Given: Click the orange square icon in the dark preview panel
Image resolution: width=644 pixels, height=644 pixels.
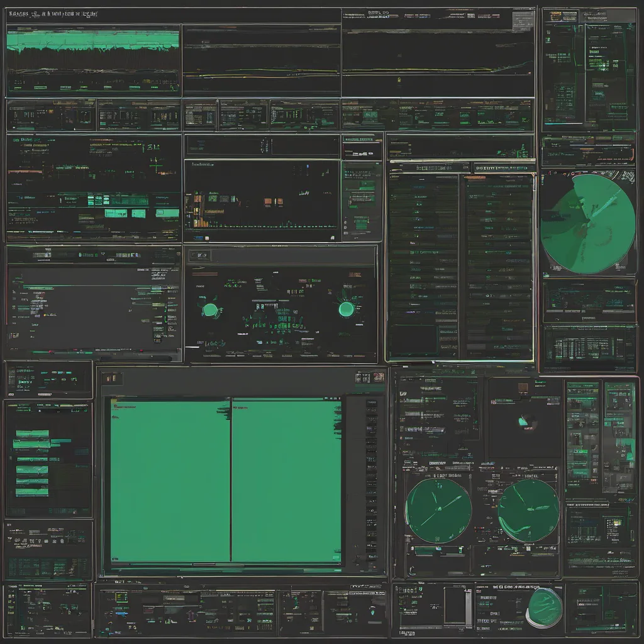Looking at the screenshot, I should tap(523, 388).
